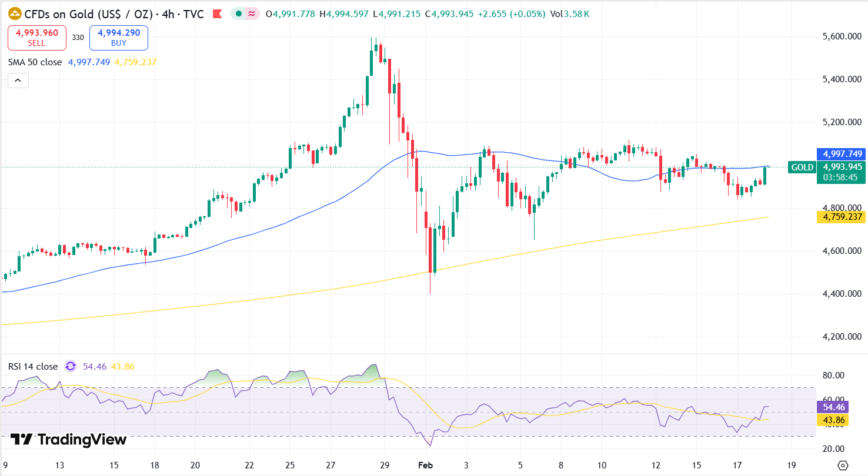Screen dimensions: 868x476
Task: Click the yellow 4,759.237 SMA price tag
Action: (840, 217)
